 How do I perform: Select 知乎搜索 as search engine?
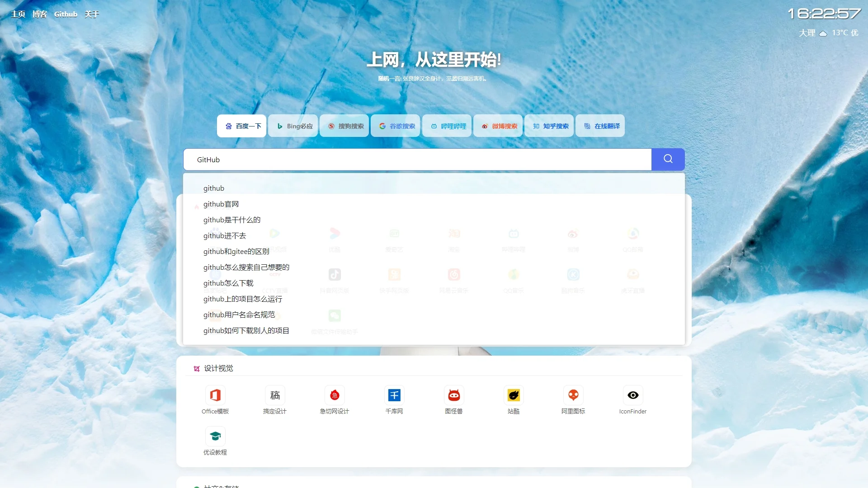click(x=549, y=126)
